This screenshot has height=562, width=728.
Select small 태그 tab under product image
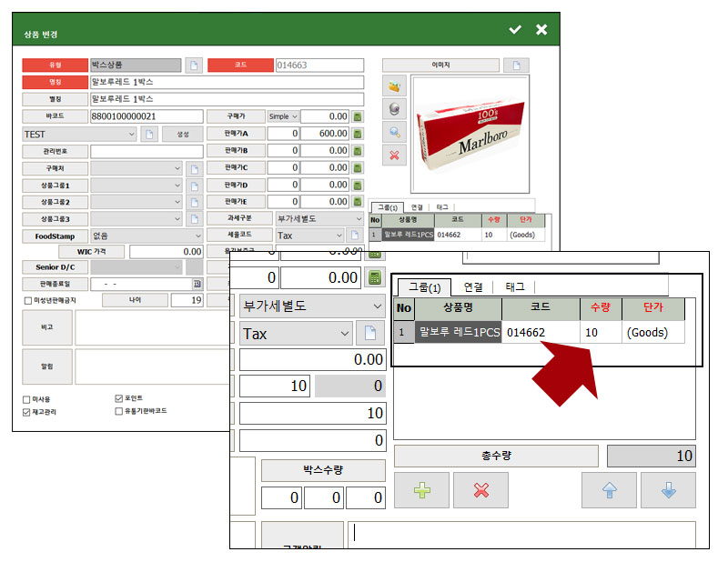pos(442,207)
